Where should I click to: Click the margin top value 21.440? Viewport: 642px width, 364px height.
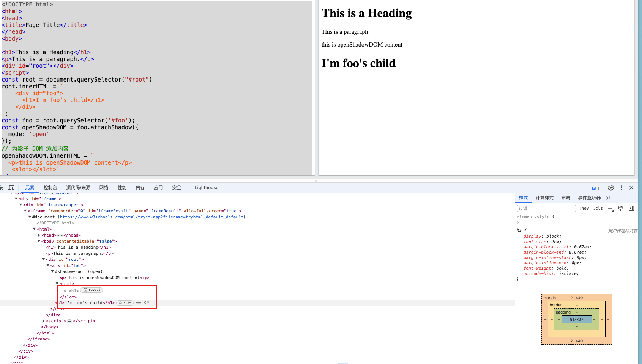[576, 298]
